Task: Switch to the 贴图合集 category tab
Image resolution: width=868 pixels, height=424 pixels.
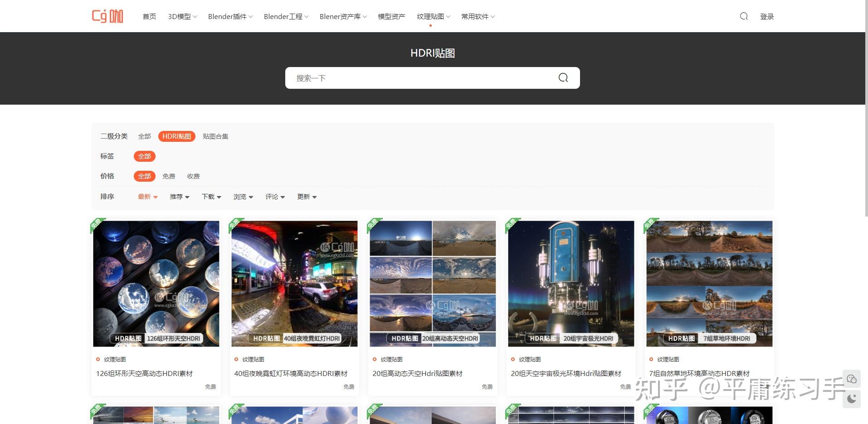Action: 215,136
